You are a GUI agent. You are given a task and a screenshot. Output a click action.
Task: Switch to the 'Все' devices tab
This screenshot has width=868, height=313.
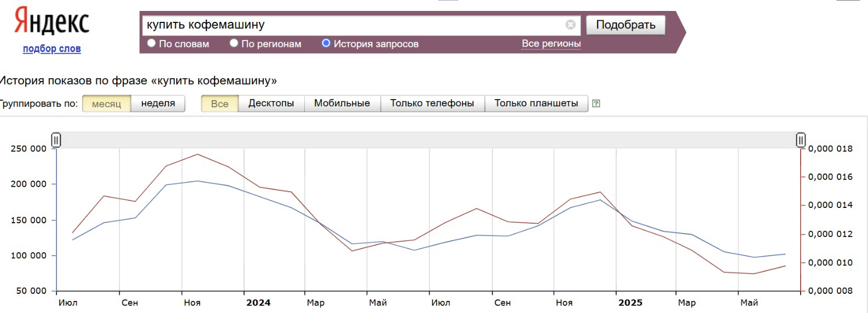coord(219,103)
